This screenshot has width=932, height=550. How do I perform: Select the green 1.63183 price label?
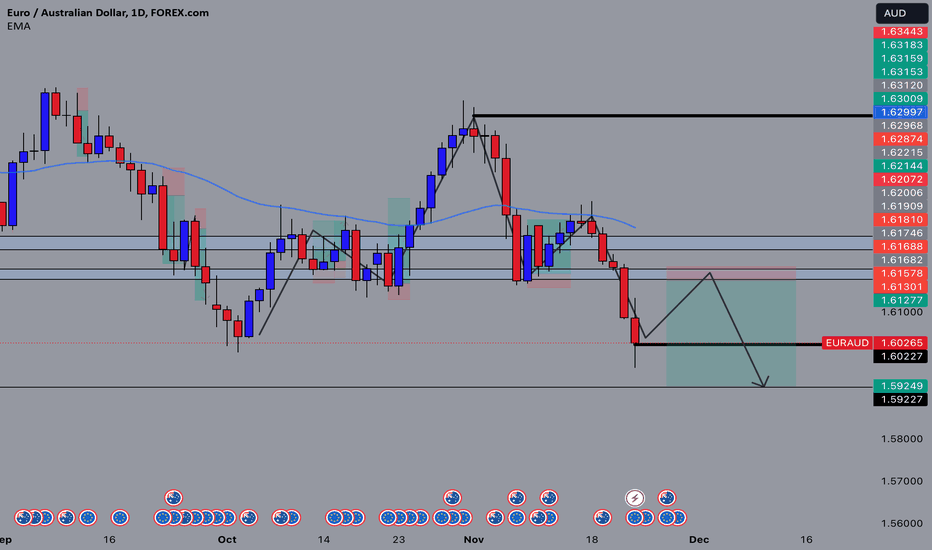tap(902, 45)
